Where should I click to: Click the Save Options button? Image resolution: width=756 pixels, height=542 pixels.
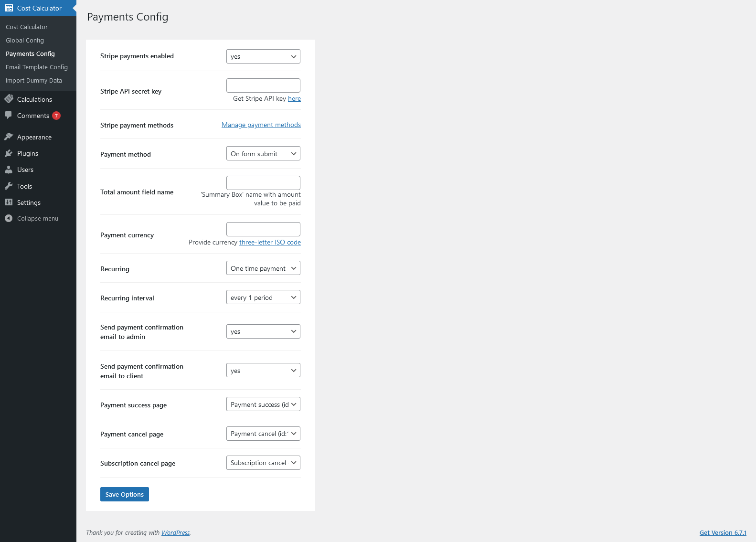125,494
